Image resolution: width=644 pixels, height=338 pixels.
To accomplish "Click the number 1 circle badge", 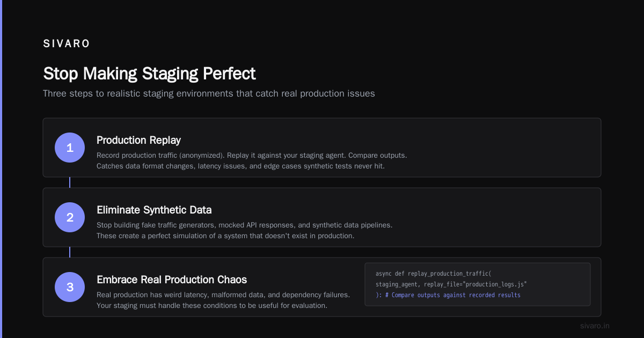I will click(x=70, y=148).
